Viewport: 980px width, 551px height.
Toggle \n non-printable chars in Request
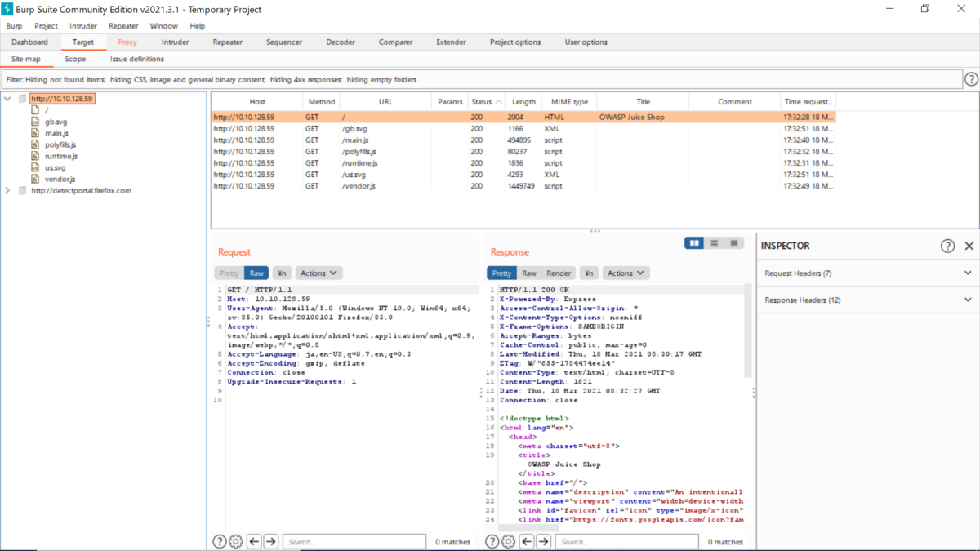282,273
